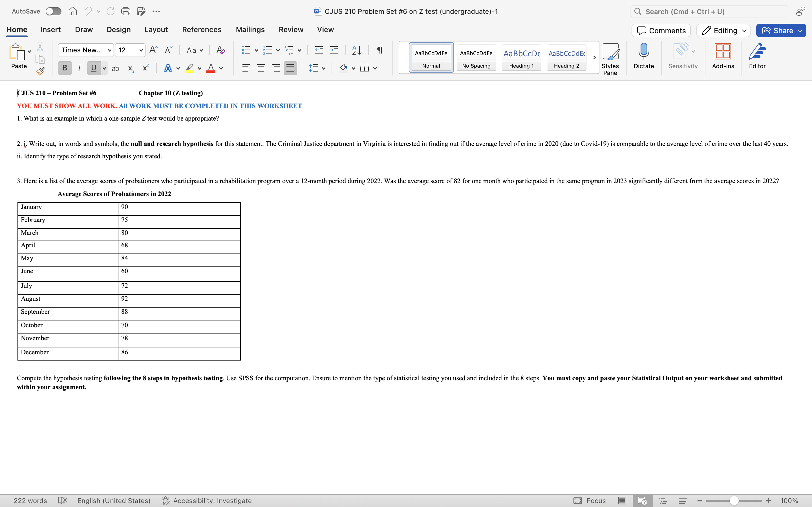Screen dimensions: 812x507
Task: Click the Show paragraph marks icon
Action: (380, 50)
